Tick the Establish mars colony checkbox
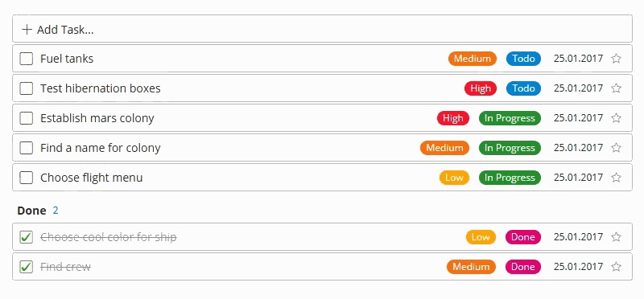644x299 pixels. (x=27, y=118)
